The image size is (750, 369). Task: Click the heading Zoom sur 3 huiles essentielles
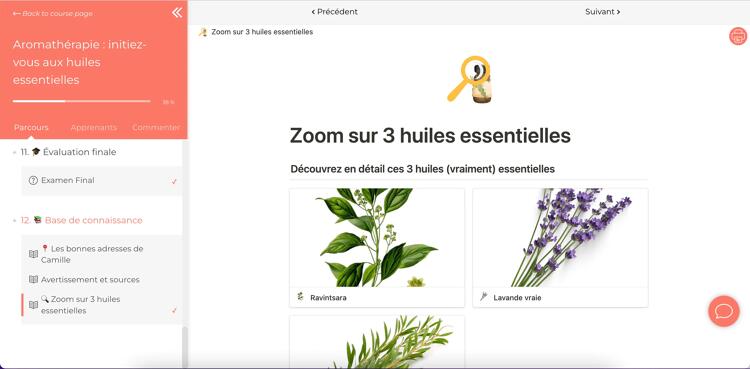[430, 136]
